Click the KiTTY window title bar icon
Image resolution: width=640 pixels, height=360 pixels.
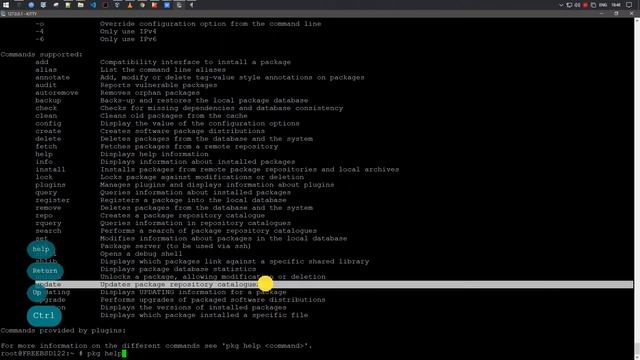[x=3, y=14]
